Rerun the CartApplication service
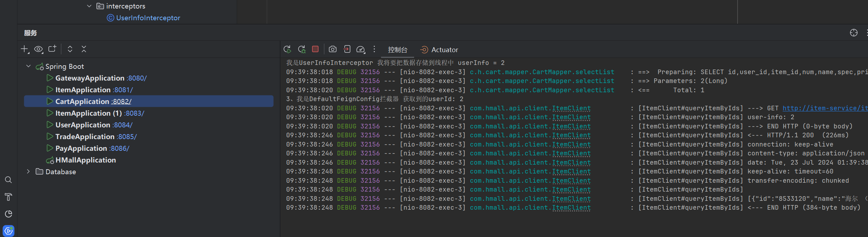The image size is (868, 237). point(287,49)
